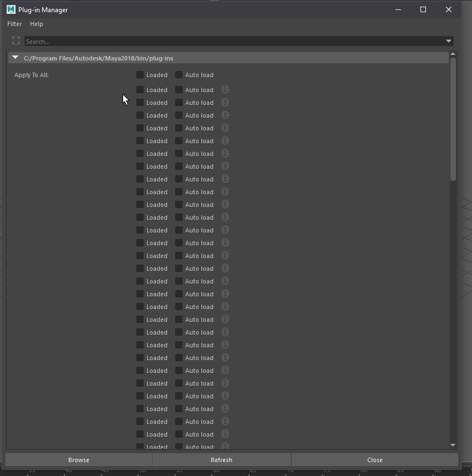The height and width of the screenshot is (476, 472).
Task: Click the scrollbar down arrow of the plug-in list
Action: (x=453, y=445)
